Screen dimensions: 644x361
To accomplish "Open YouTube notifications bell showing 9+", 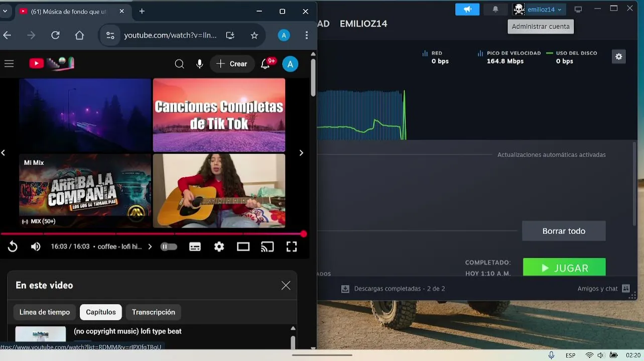I will coord(267,63).
